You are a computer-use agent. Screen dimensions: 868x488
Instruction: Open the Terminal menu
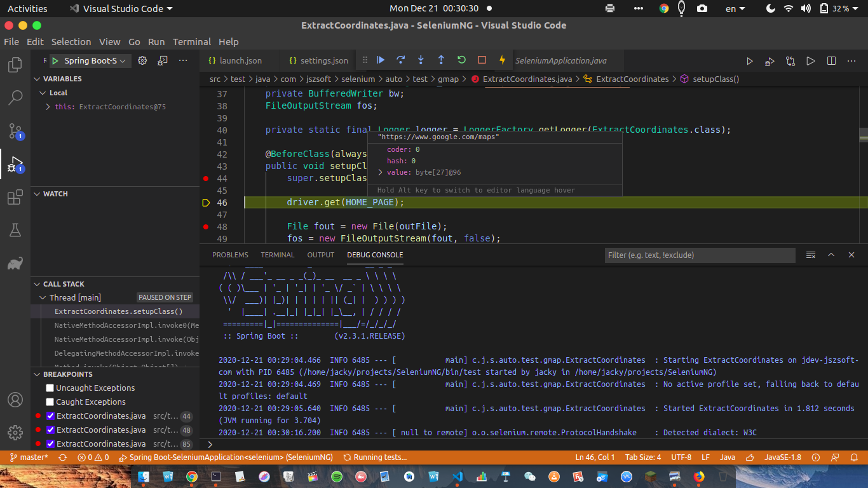click(x=192, y=42)
